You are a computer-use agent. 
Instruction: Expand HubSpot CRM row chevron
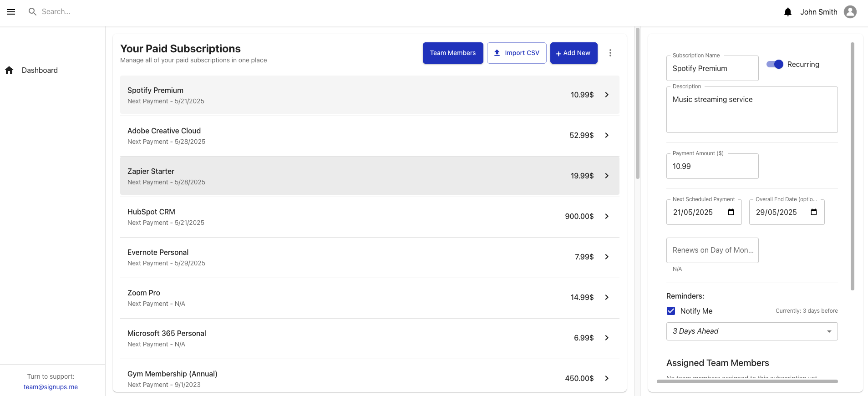click(x=607, y=216)
